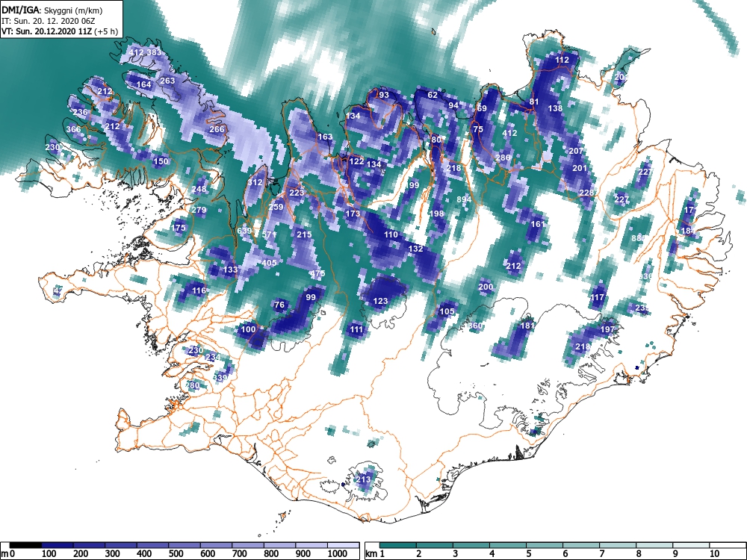
Task: Click visibility value 110 on the map
Action: [x=391, y=234]
